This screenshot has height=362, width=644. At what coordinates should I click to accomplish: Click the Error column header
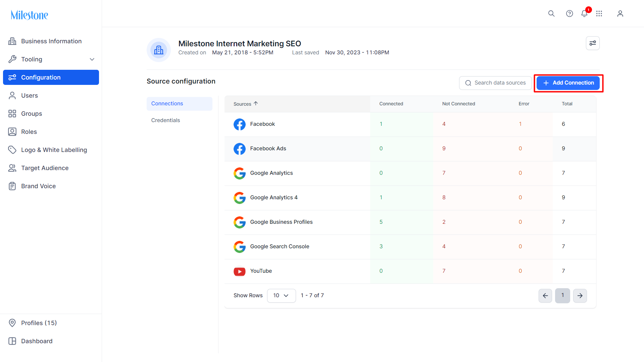click(524, 104)
